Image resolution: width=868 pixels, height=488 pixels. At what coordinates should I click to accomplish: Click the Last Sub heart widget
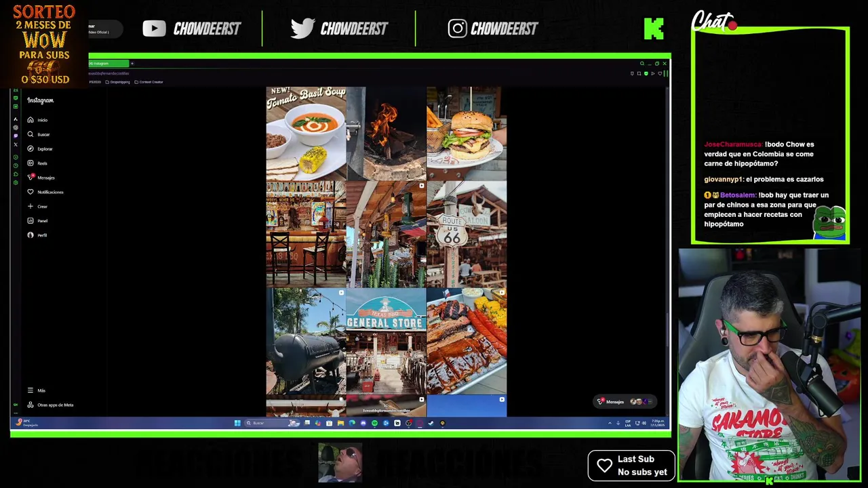click(631, 466)
